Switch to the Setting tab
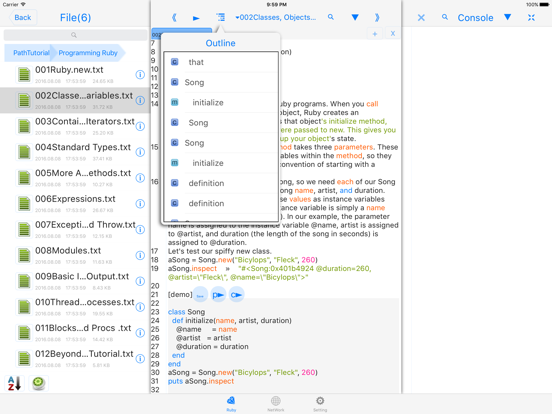 click(x=320, y=403)
